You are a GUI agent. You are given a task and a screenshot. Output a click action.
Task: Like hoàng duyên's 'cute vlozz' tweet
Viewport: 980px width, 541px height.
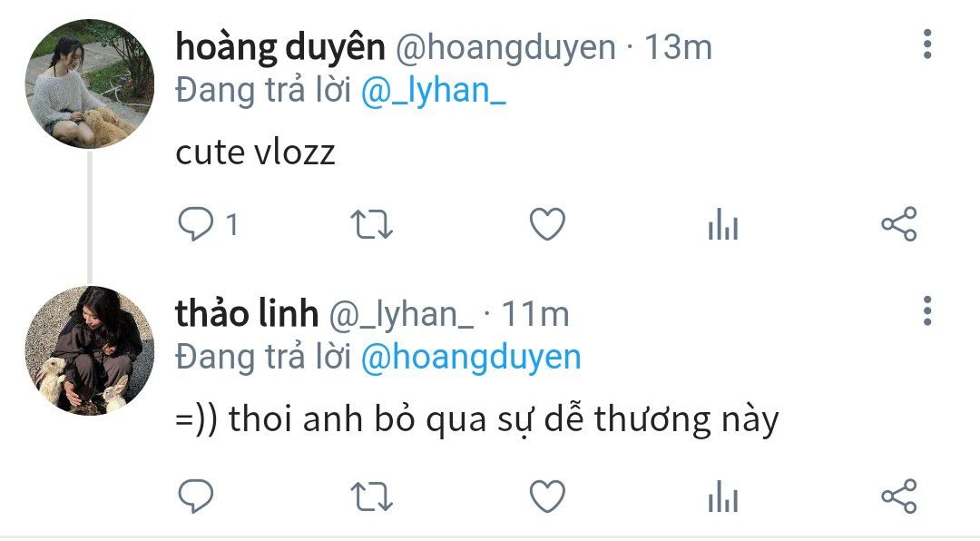[x=547, y=224]
